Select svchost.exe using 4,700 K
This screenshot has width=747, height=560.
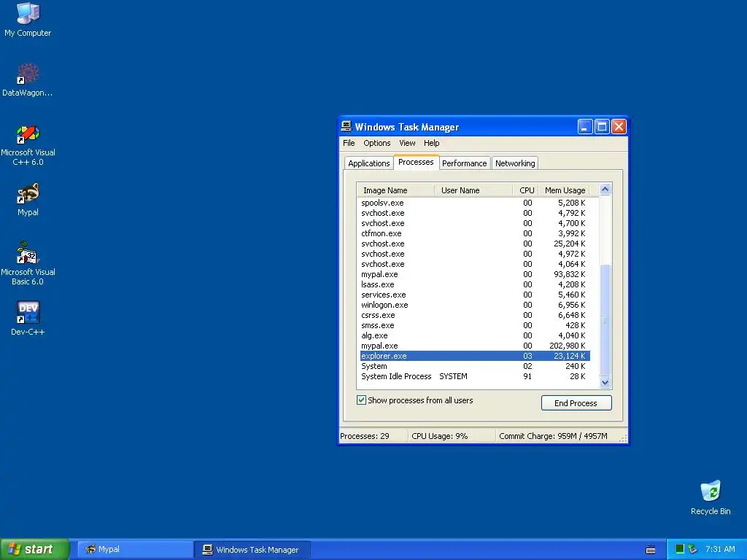pos(475,223)
